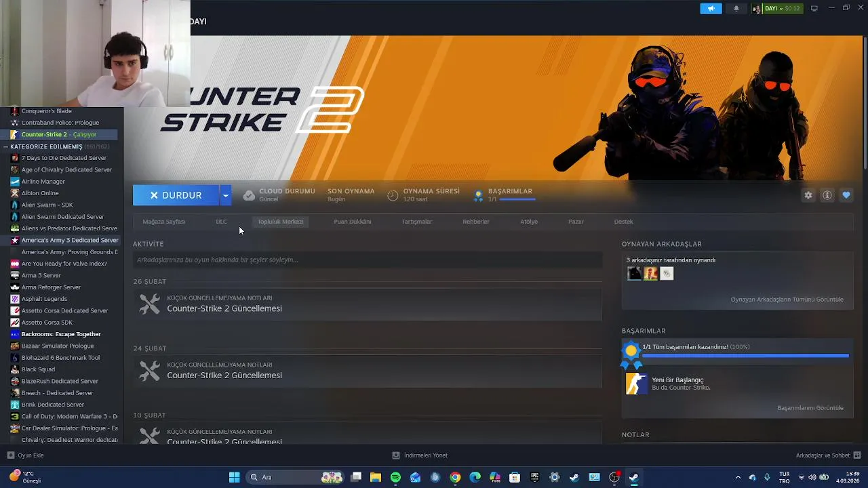Open Pazar tab
Image resolution: width=868 pixels, height=488 pixels.
tap(576, 222)
